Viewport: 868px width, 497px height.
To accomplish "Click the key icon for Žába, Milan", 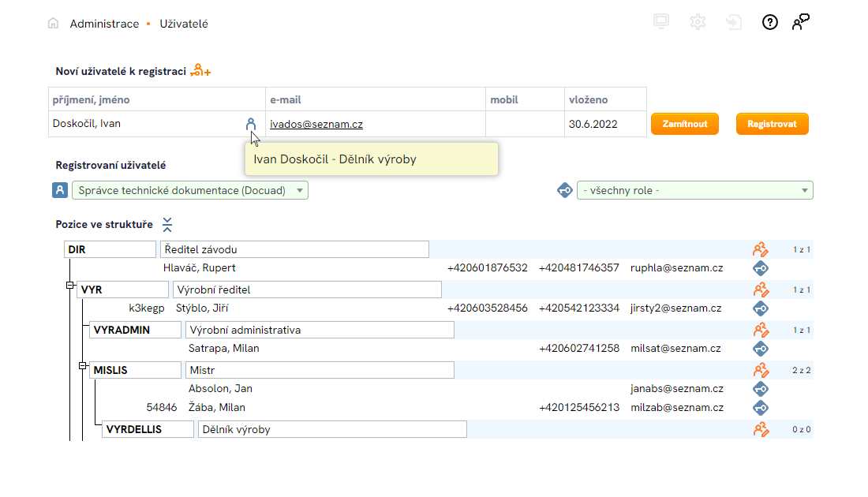I will click(760, 408).
